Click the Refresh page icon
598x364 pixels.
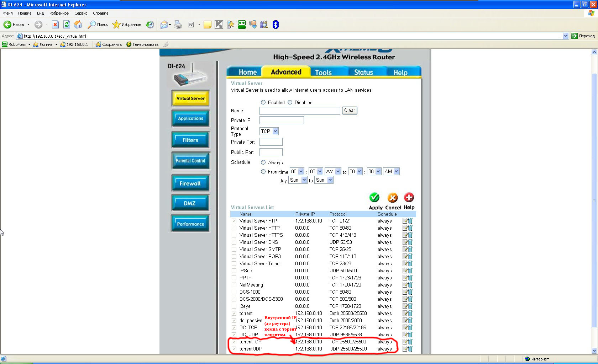[x=67, y=25]
